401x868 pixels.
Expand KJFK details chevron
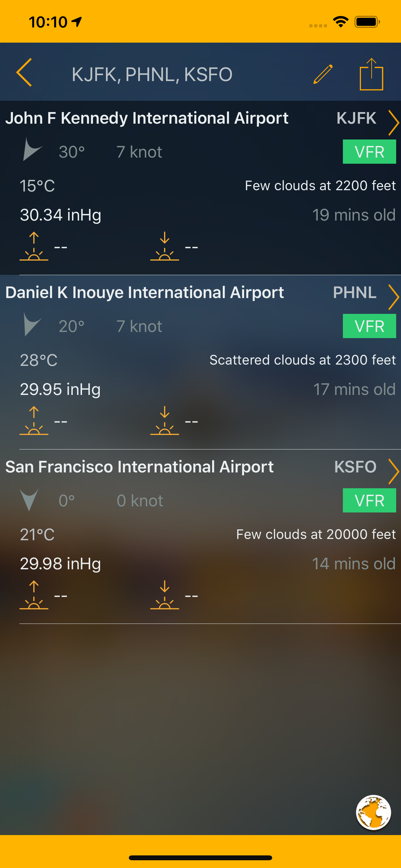pos(393,123)
